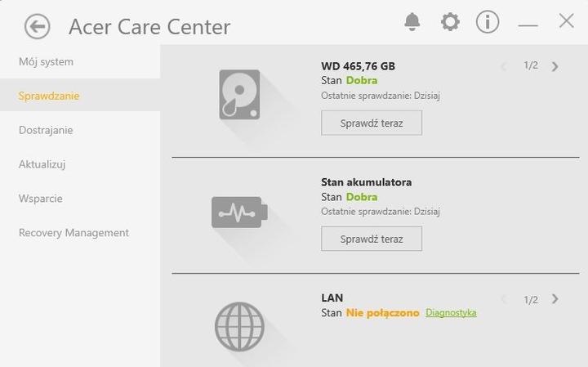Image resolution: width=588 pixels, height=367 pixels.
Task: Open the Aktualizuj section
Action: [42, 164]
